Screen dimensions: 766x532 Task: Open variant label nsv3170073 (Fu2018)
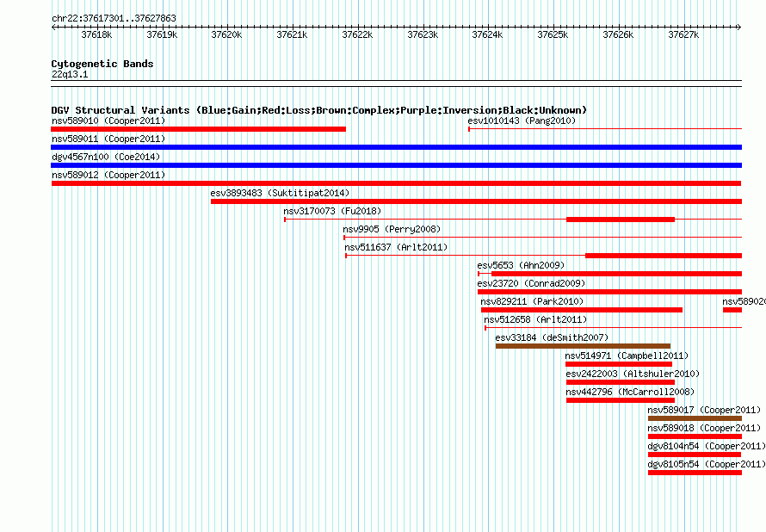pyautogui.click(x=332, y=211)
